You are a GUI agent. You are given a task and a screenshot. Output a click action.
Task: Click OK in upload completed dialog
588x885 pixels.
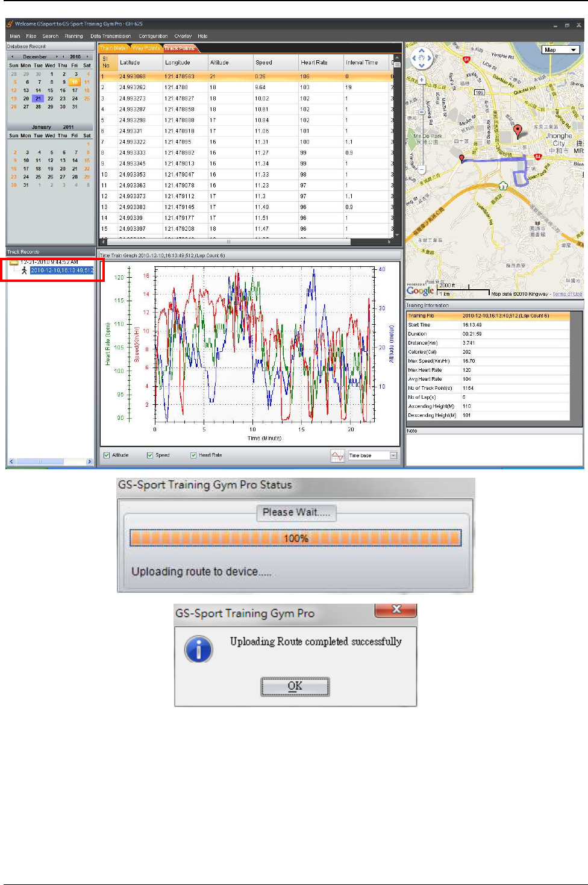(x=295, y=686)
